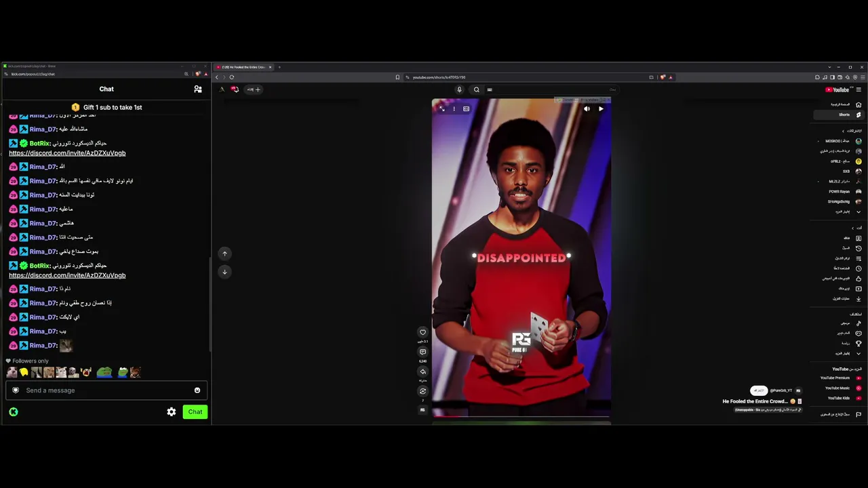
Task: Expand the Short to fullscreen
Action: point(442,108)
